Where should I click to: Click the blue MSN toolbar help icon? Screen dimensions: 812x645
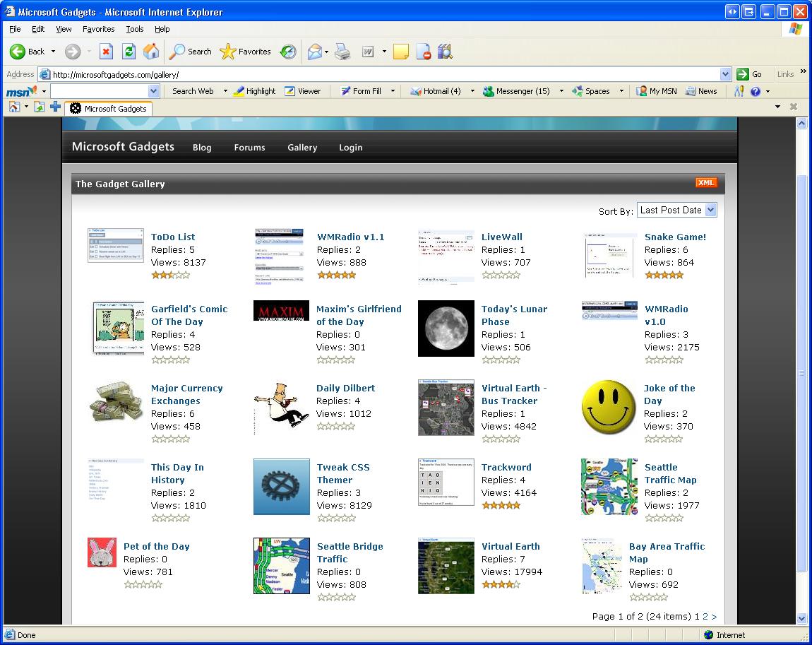click(x=756, y=92)
